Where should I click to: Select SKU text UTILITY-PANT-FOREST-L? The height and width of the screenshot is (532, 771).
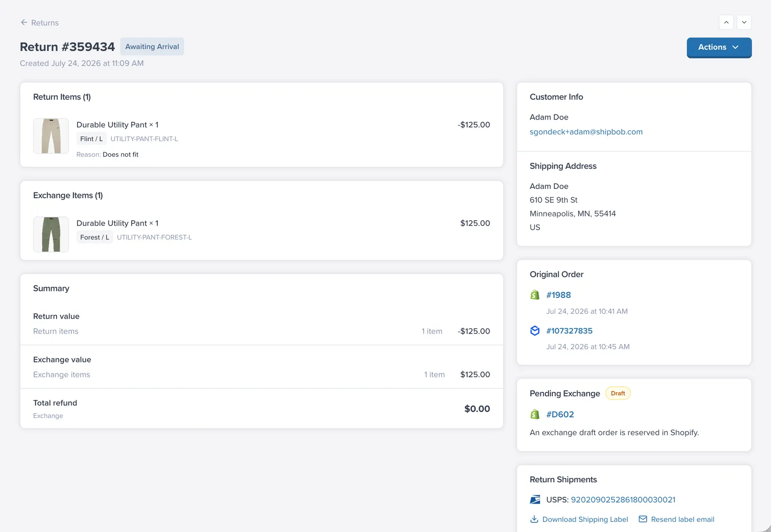(154, 237)
